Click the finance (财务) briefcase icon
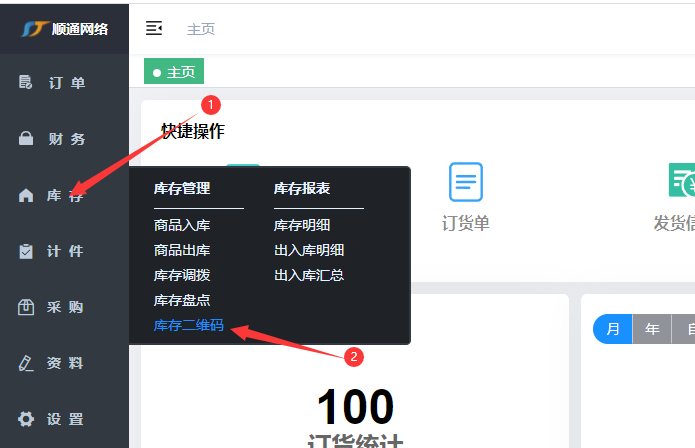Image resolution: width=695 pixels, height=448 pixels. 27,139
